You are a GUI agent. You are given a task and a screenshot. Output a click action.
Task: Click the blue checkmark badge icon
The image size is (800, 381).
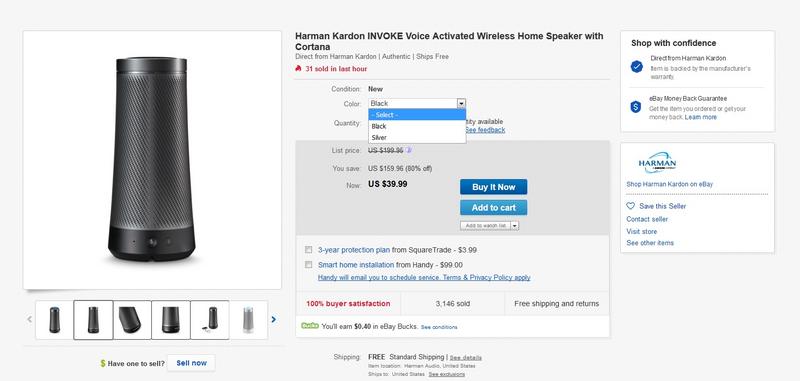coord(636,67)
